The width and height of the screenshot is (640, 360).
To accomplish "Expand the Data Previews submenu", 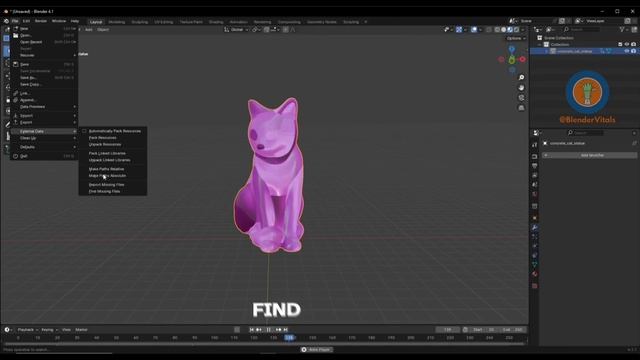I will 44,107.
